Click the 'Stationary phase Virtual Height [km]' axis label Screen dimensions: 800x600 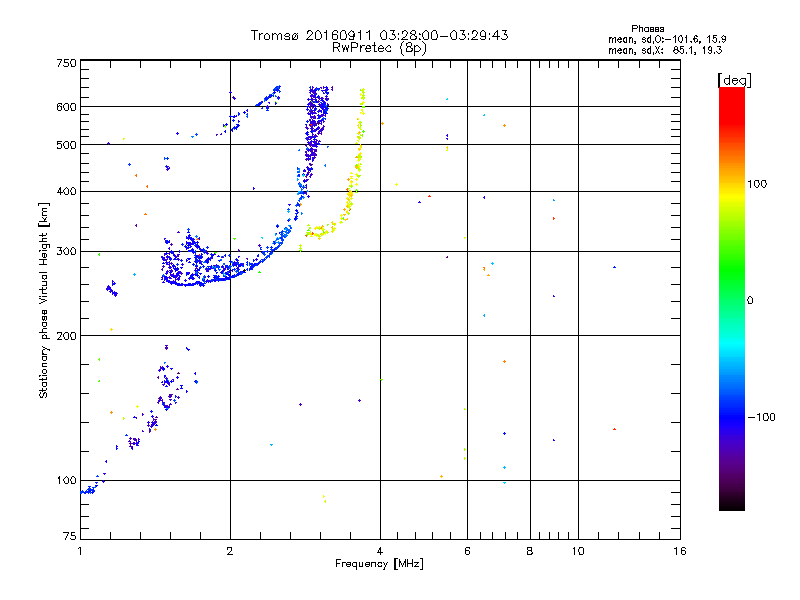click(44, 300)
